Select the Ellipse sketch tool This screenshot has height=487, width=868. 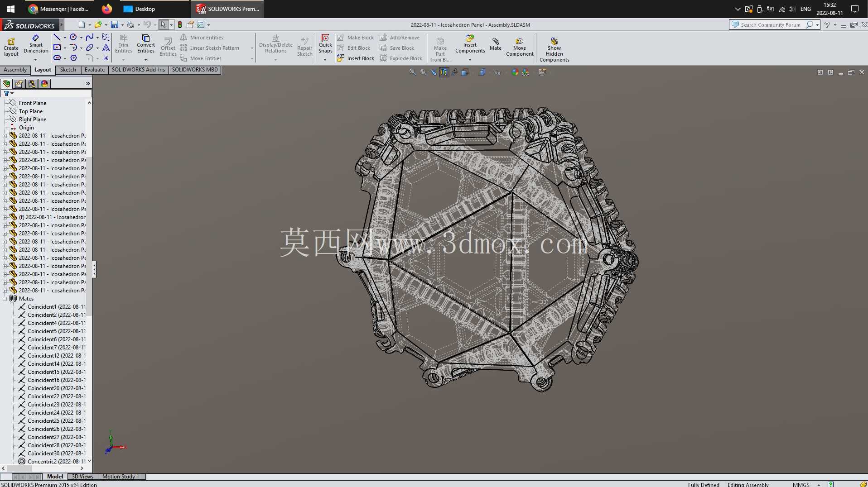[x=90, y=48]
